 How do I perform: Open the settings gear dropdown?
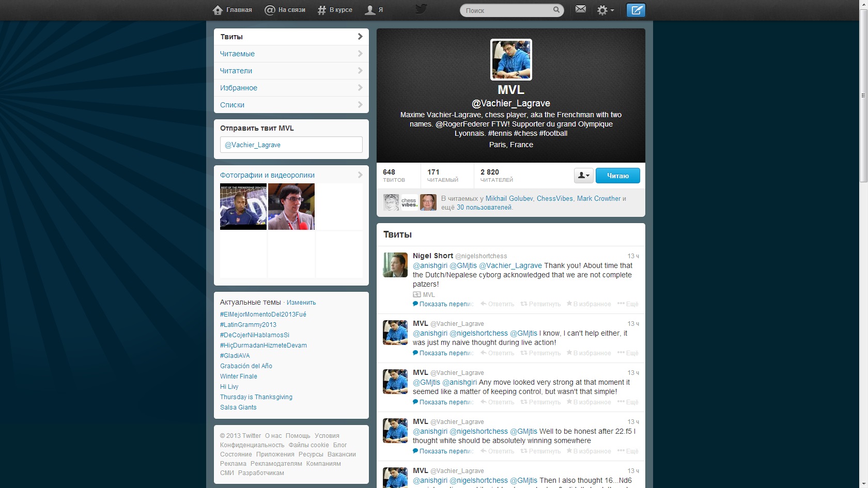pyautogui.click(x=605, y=10)
